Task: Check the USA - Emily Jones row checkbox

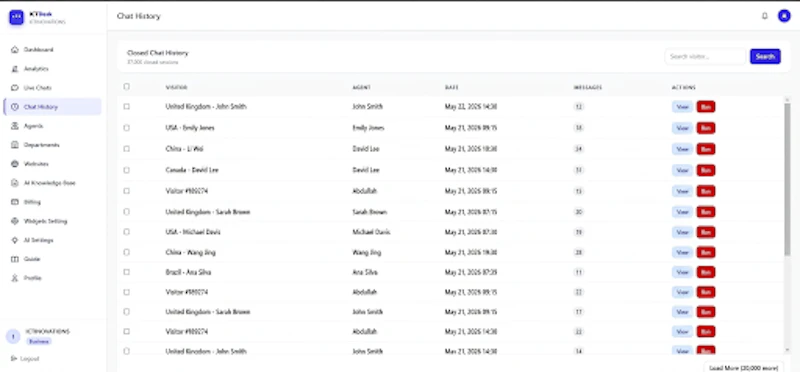Action: 127,128
